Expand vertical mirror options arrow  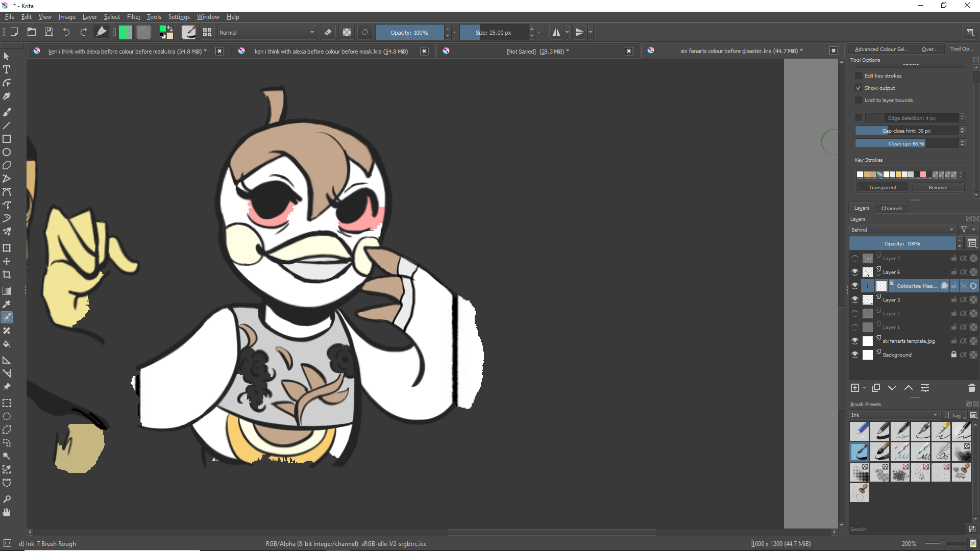591,32
